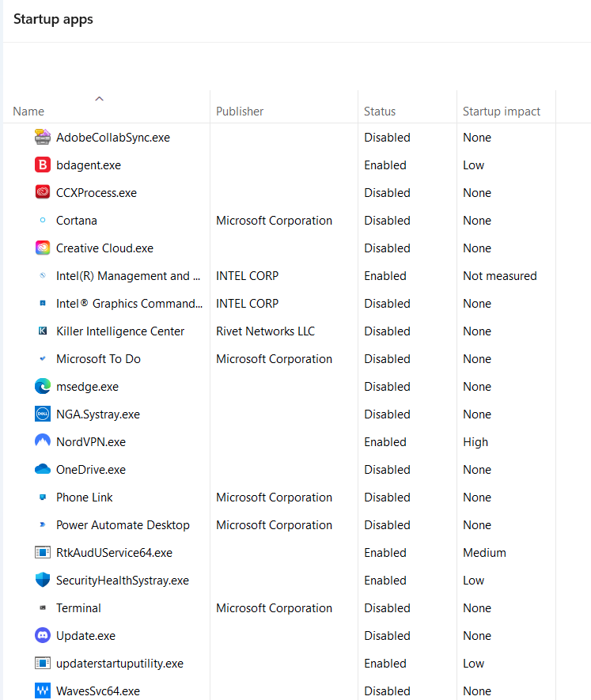Screen dimensions: 591x700
Task: Select the Power Automate Desktop name
Action: (123, 525)
